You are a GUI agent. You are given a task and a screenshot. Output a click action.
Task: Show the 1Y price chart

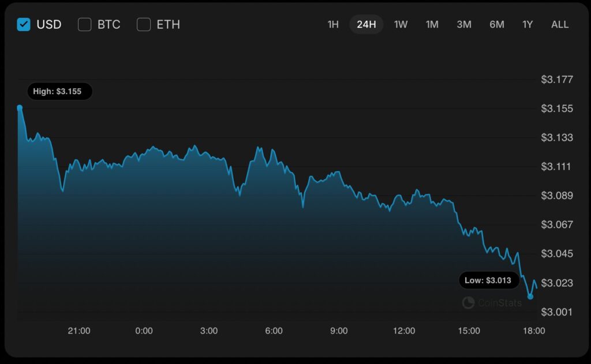(527, 24)
